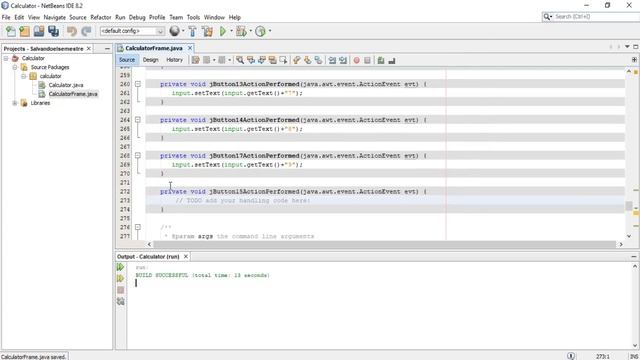Click Stop Macro Recording square icon
This screenshot has width=640, height=360.
coord(367,60)
